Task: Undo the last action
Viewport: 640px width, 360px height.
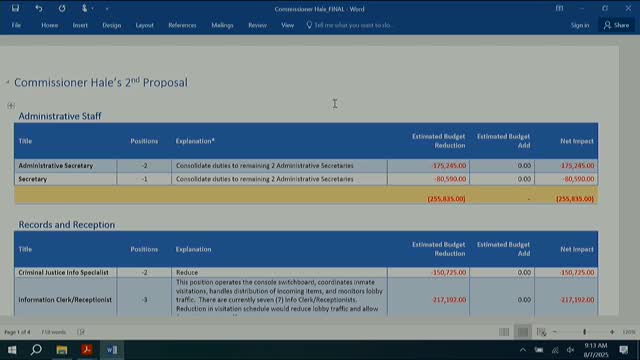Action: click(38, 8)
